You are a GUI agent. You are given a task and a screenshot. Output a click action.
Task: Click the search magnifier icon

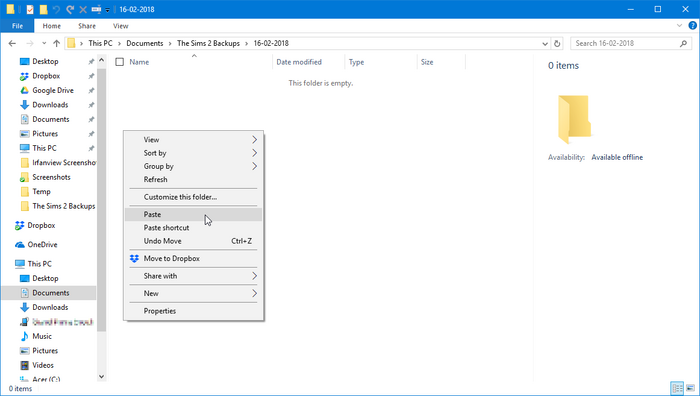point(683,43)
